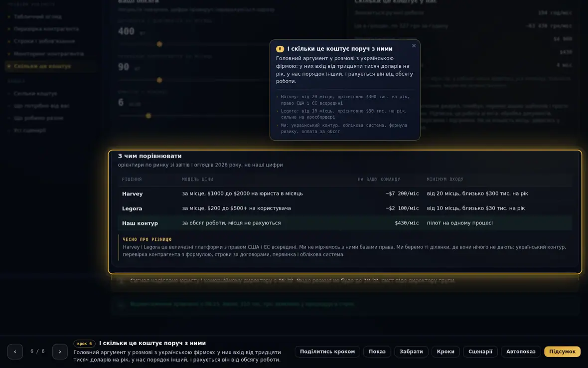588x368 pixels.
Task: Click the 'РІШЕННЯ' column header
Action: (x=132, y=180)
